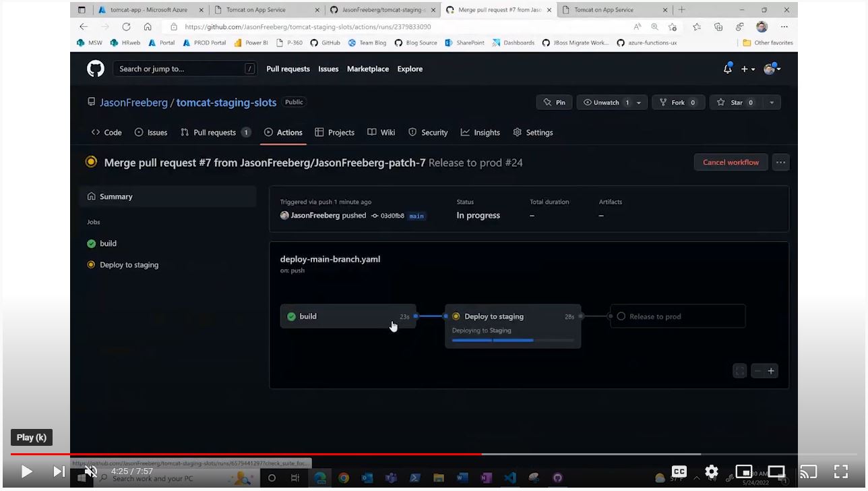This screenshot has width=868, height=491.
Task: Open the user avatar menu
Action: point(772,69)
